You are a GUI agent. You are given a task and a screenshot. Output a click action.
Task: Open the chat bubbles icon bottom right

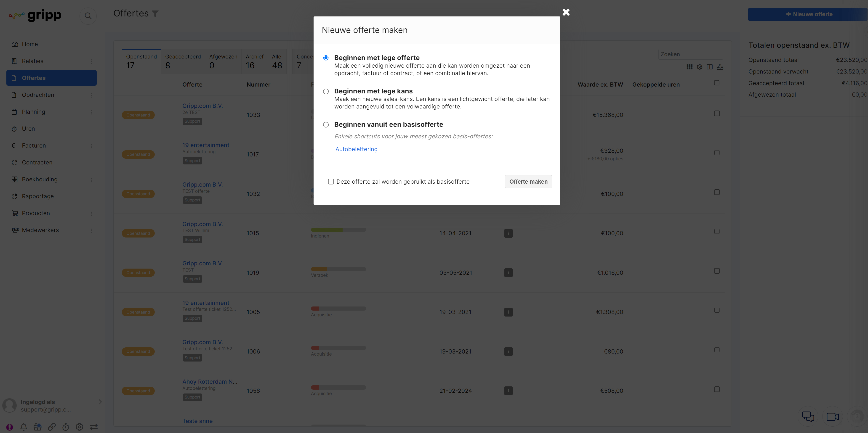click(x=808, y=417)
